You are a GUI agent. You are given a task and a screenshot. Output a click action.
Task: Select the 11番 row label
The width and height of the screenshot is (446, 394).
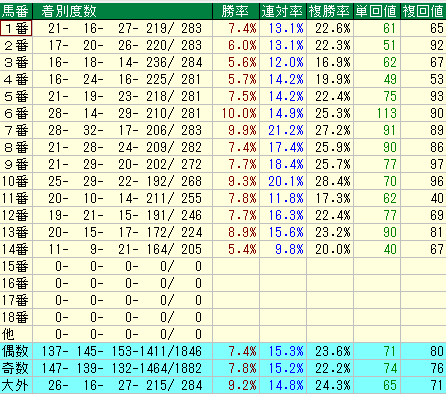pos(16,198)
